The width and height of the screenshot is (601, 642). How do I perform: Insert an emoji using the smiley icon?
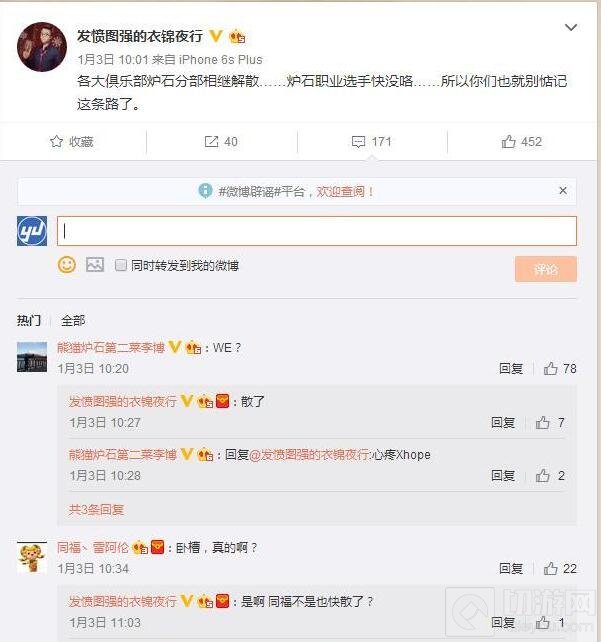click(67, 265)
